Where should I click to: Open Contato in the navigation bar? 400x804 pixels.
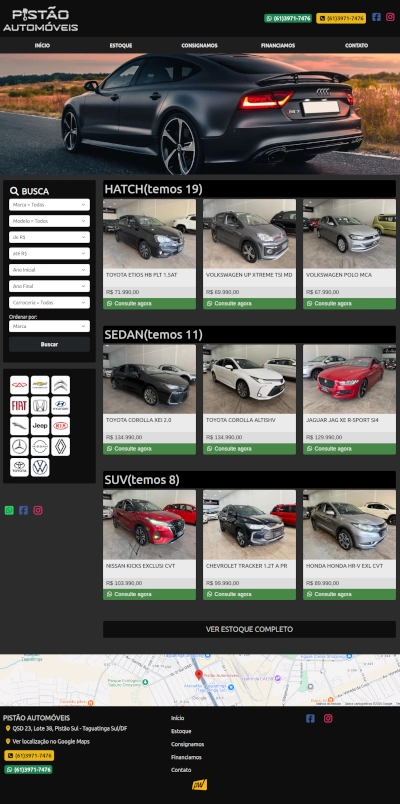click(x=356, y=46)
